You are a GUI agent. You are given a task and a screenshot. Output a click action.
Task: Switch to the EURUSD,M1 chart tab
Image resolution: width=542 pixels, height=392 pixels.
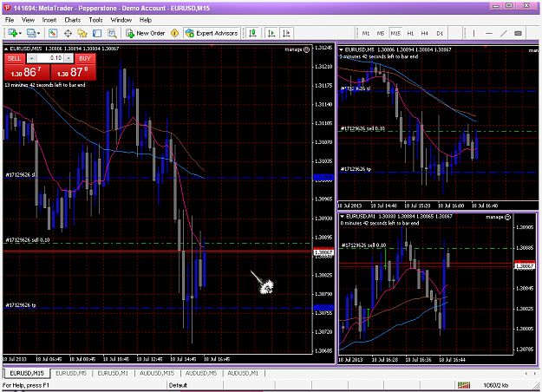(x=113, y=373)
